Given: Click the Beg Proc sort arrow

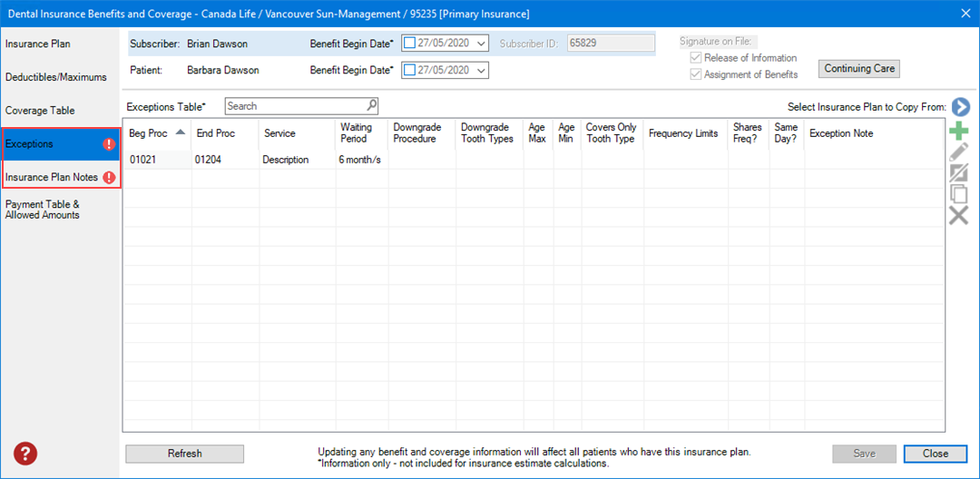Looking at the screenshot, I should click(181, 132).
